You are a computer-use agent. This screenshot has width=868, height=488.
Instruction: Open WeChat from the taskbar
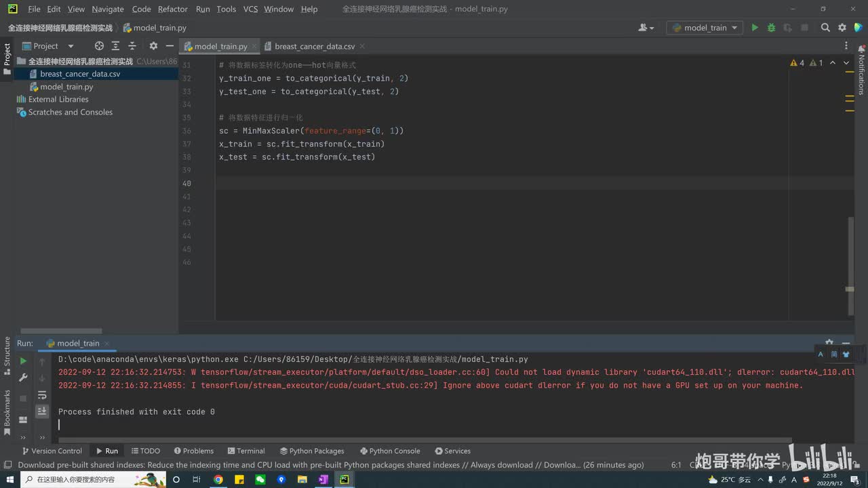point(260,479)
